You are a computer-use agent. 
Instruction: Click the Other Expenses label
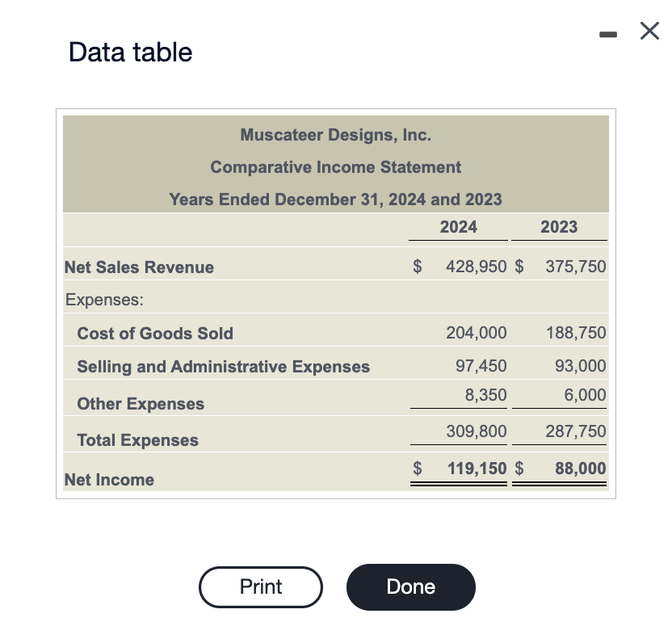140,404
